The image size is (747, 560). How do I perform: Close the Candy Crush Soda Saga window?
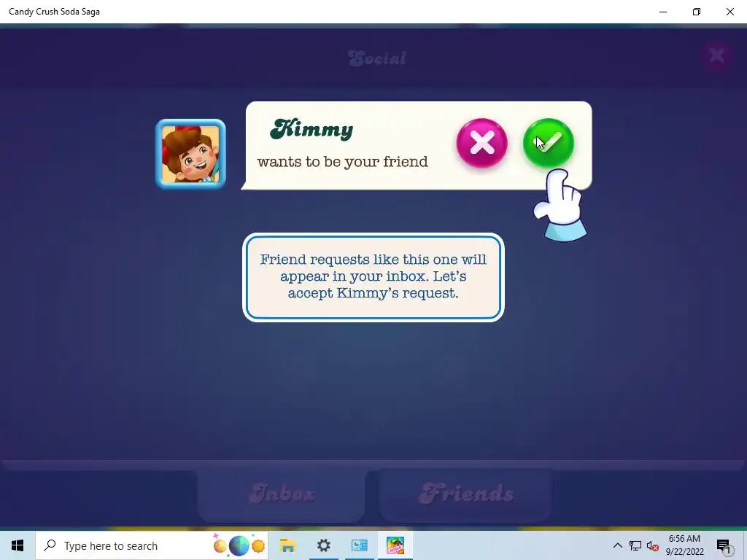[729, 12]
